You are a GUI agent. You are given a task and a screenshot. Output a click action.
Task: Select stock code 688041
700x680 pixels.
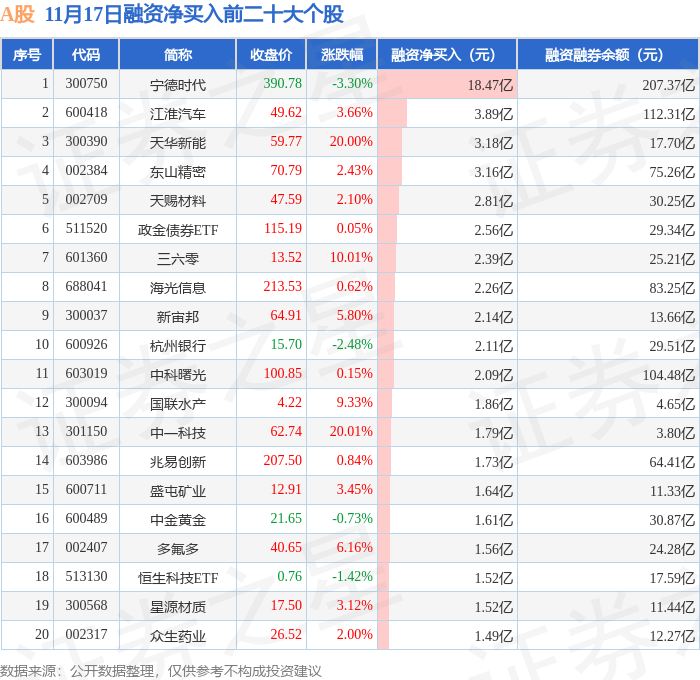pyautogui.click(x=86, y=287)
